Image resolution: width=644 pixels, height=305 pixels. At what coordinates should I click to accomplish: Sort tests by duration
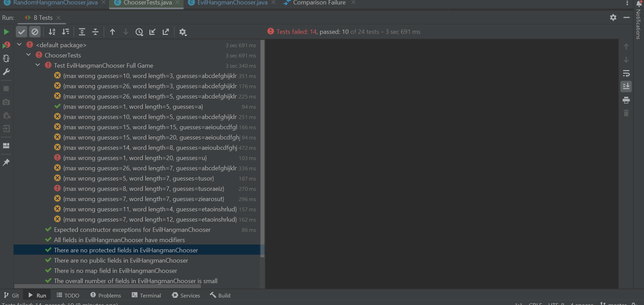tap(66, 32)
